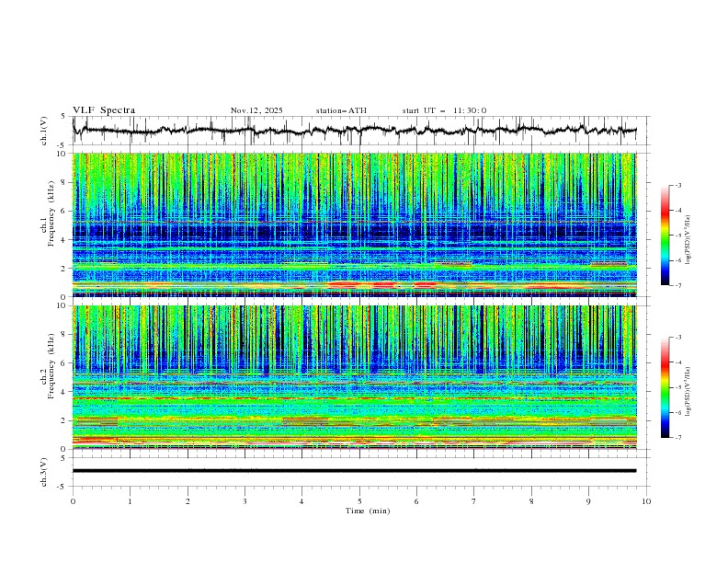Click the "3" tick on the time axis

(x=245, y=501)
